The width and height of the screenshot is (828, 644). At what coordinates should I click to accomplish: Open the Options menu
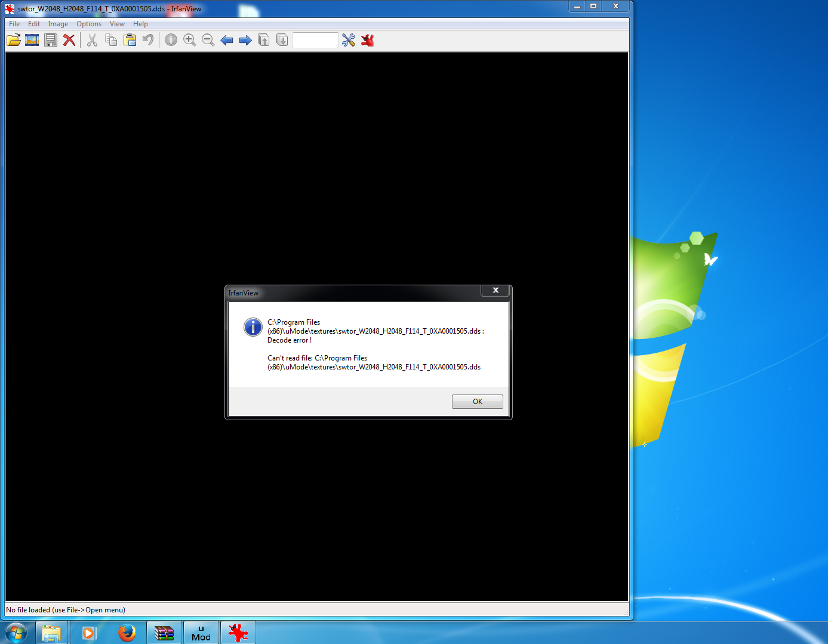coord(89,24)
